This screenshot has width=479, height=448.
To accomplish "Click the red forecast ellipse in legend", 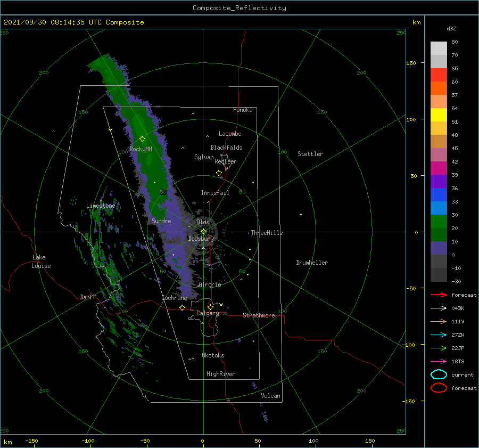I will coord(439,388).
